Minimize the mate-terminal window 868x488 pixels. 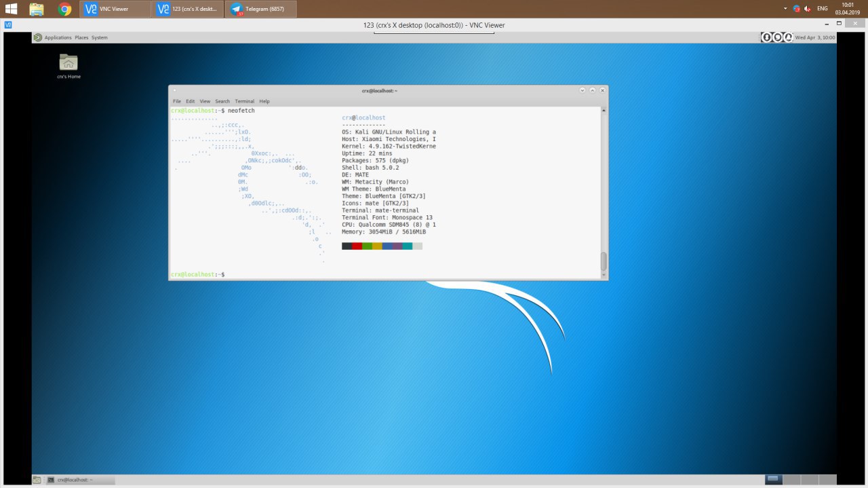[583, 90]
